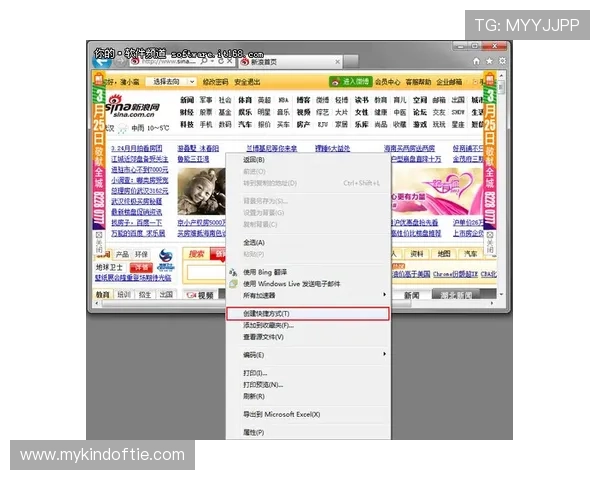Open the Favorites star icon
This screenshot has width=600, height=480.
pos(489,61)
